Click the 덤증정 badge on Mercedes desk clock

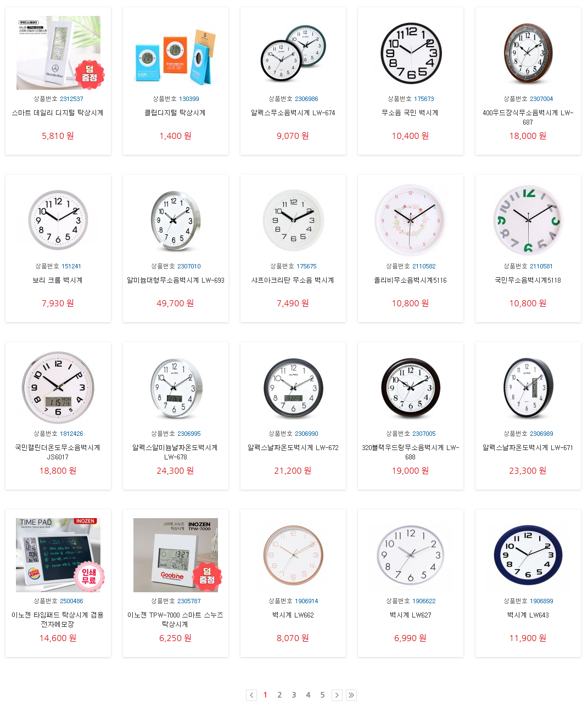pos(89,74)
